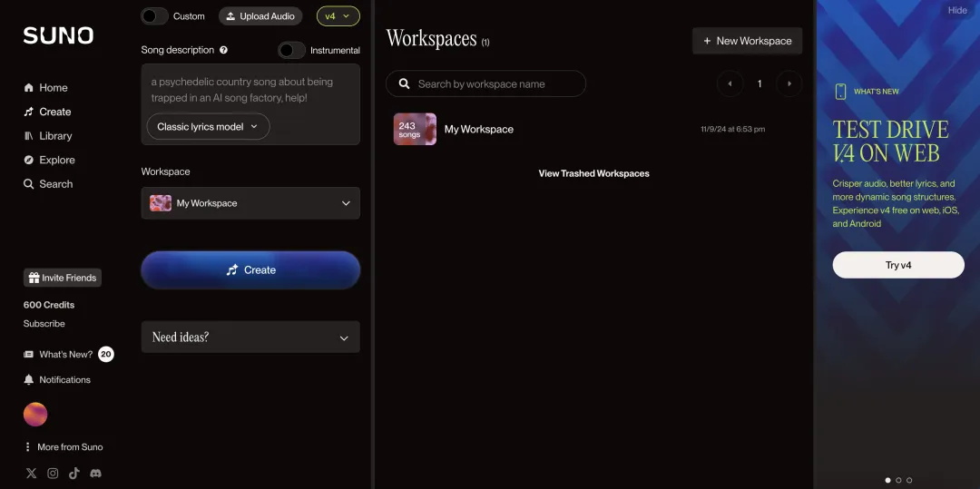
Task: Open Suno's Instagram page icon
Action: coord(53,473)
